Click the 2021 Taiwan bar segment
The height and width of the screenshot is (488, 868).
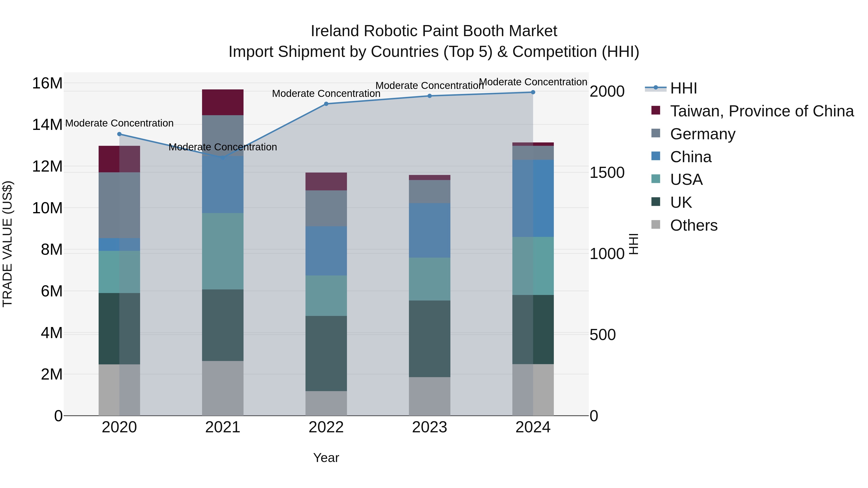(x=223, y=102)
